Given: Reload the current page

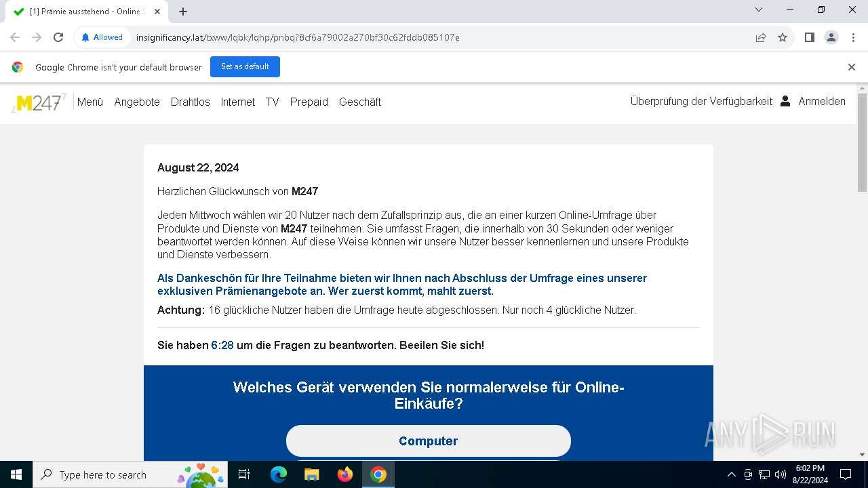Looking at the screenshot, I should pyautogui.click(x=58, y=37).
